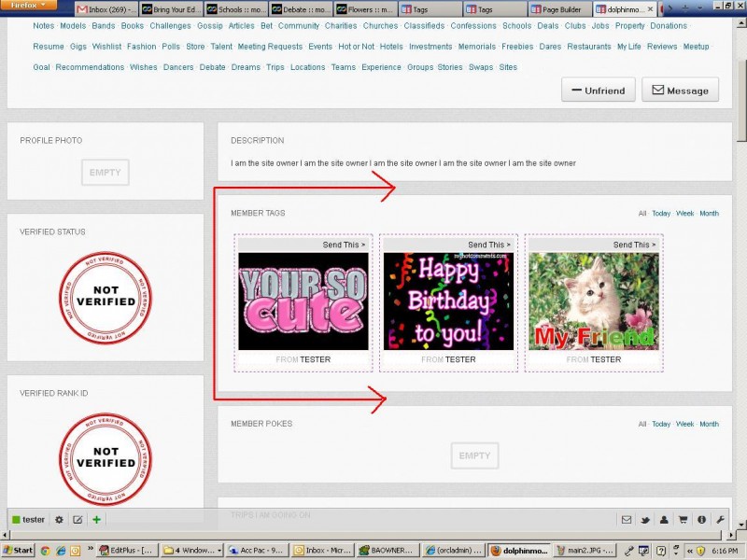
Task: Expand hidden quick launch icons chevron
Action: click(x=91, y=549)
